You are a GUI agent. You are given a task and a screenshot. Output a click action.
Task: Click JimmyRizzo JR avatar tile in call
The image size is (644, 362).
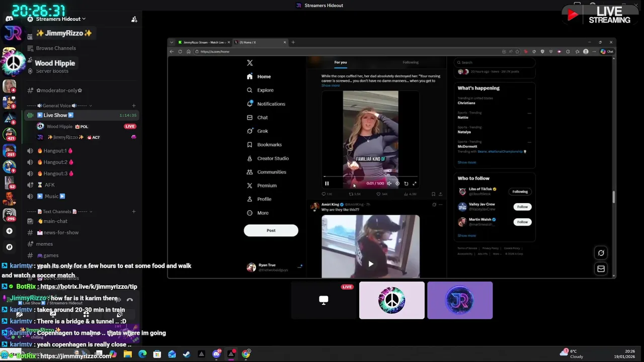coord(460,300)
